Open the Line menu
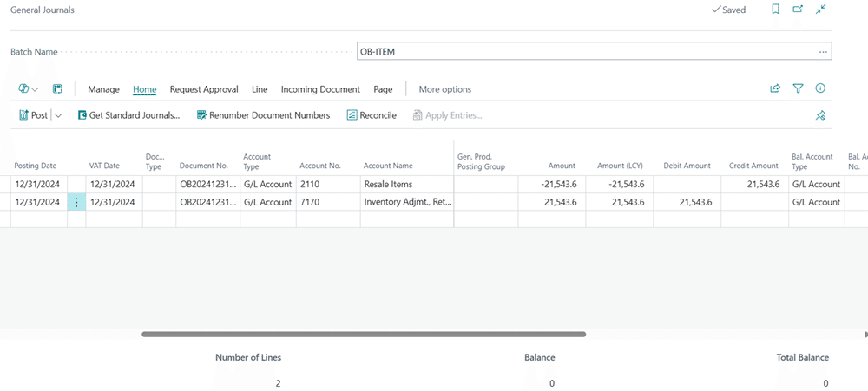This screenshot has height=391, width=868. 260,89
